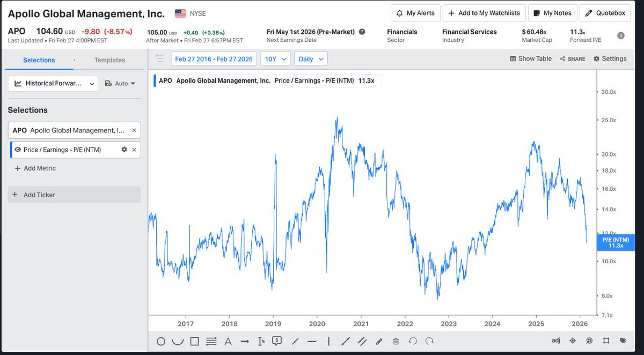
Task: Click the 11.3x Forward P/E value
Action: [x=577, y=32]
